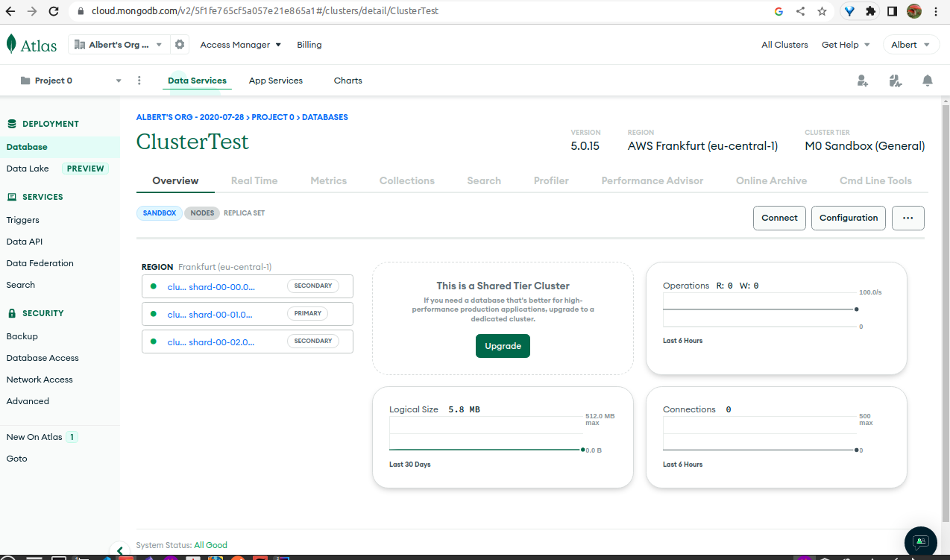Open the Collections tab
Image resolution: width=950 pixels, height=560 pixels.
[407, 180]
